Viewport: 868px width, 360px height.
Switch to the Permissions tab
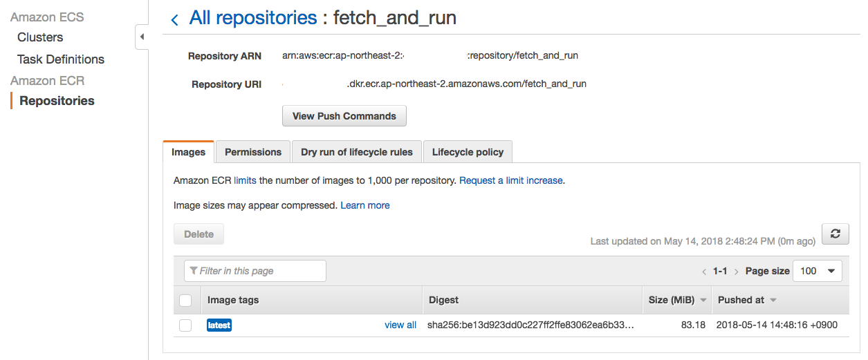[253, 152]
